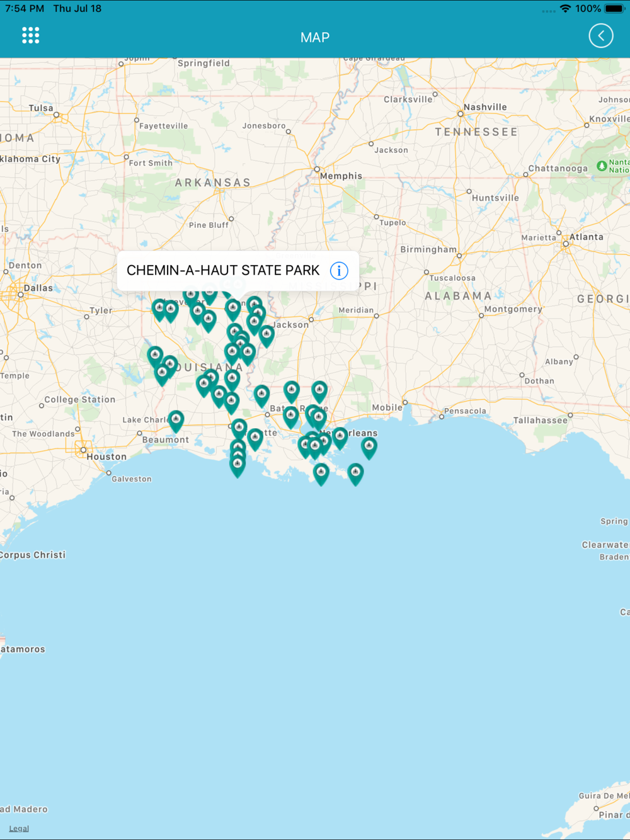Screen dimensions: 630x840
Task: Tap the Corpus Christi city label
Action: (x=33, y=555)
